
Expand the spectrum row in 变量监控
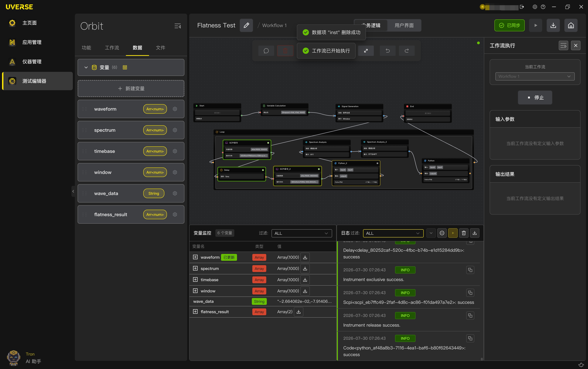195,268
